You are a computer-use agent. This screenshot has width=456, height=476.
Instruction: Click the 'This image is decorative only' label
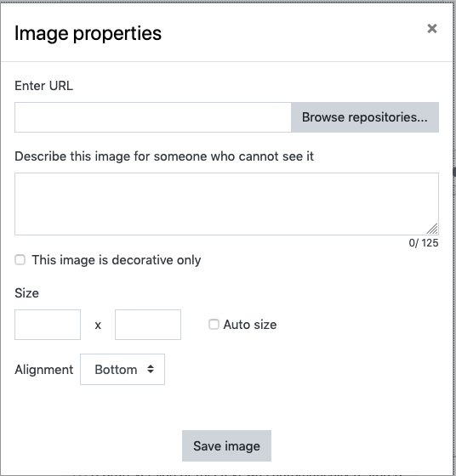117,260
